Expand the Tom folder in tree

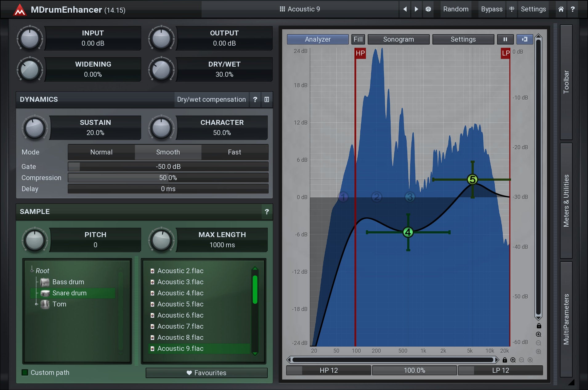(36, 304)
